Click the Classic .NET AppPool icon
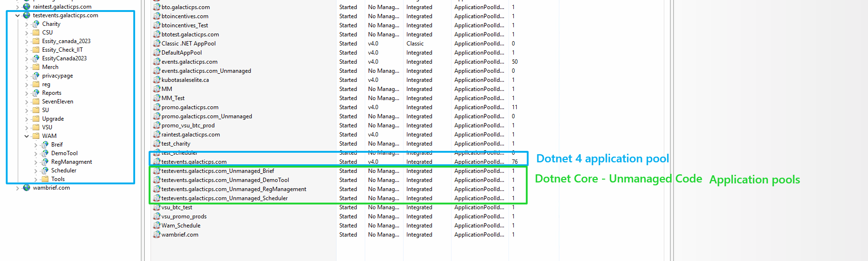Image resolution: width=868 pixels, height=261 pixels. 156,44
